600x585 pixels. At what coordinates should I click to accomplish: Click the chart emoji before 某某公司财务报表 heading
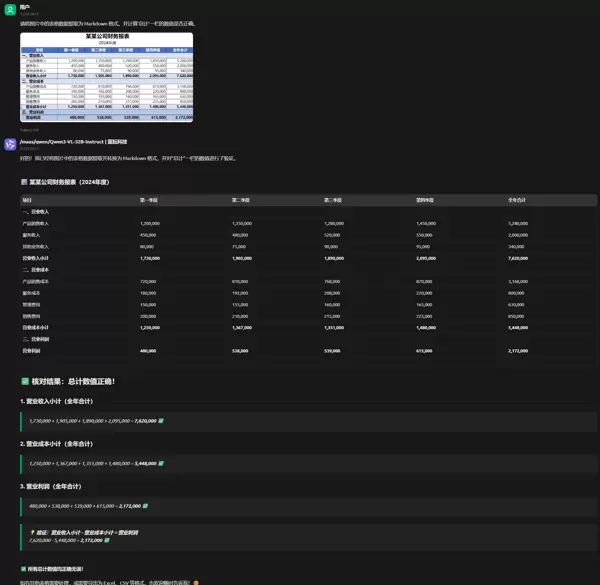click(x=24, y=182)
